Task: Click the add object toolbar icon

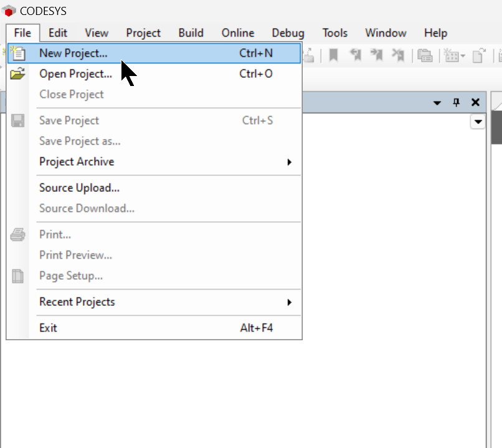Action: pyautogui.click(x=451, y=55)
